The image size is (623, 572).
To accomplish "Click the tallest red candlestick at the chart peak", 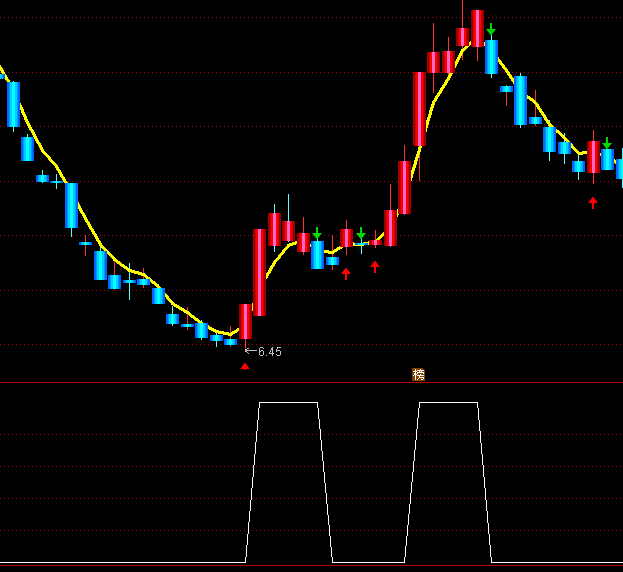I will [x=477, y=28].
